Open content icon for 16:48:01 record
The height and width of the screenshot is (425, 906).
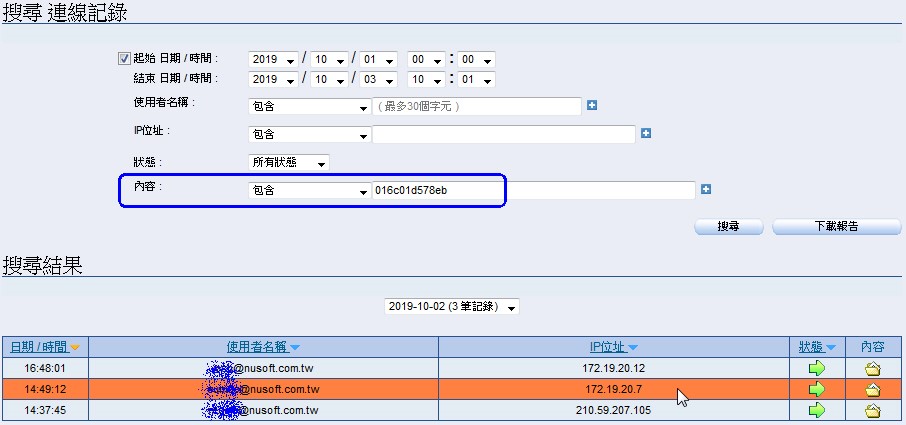click(x=872, y=369)
